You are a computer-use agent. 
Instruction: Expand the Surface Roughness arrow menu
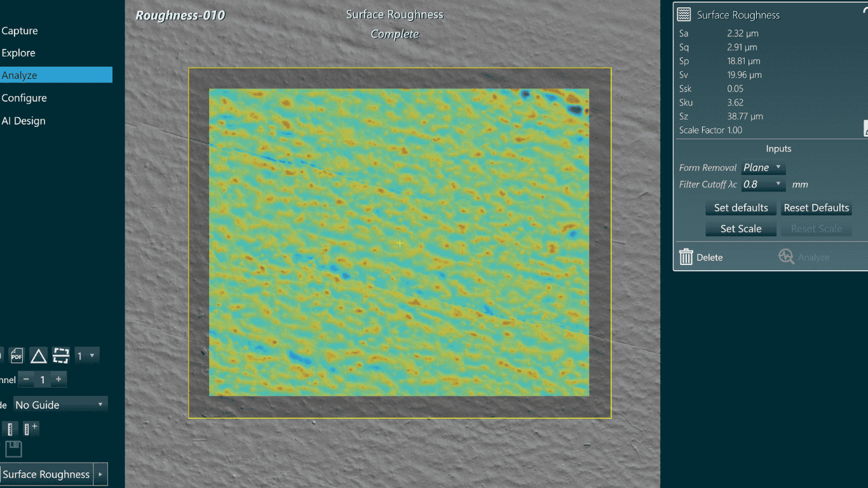(100, 474)
